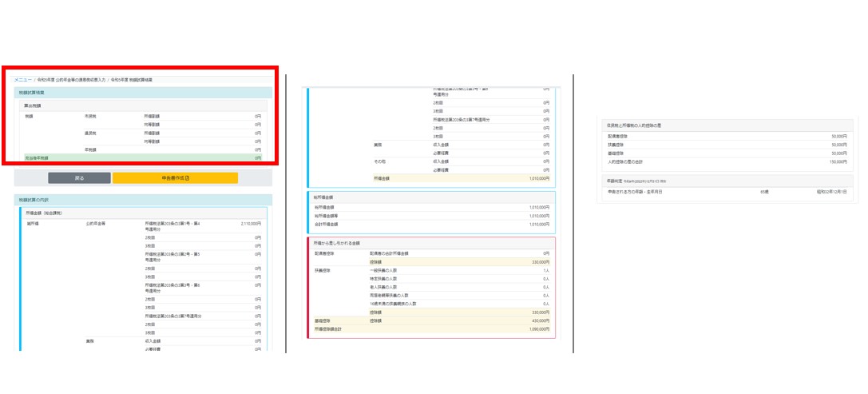Click the 1,090,000円 deduction total

point(539,328)
